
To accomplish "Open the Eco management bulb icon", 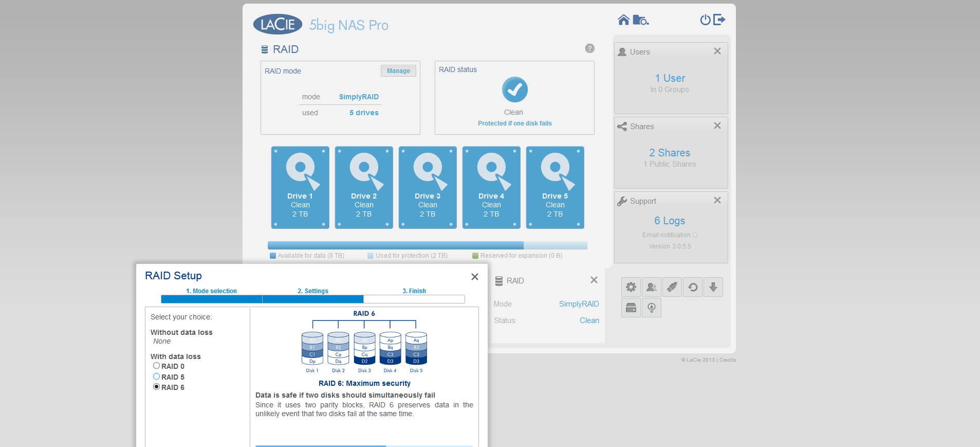I will click(652, 308).
